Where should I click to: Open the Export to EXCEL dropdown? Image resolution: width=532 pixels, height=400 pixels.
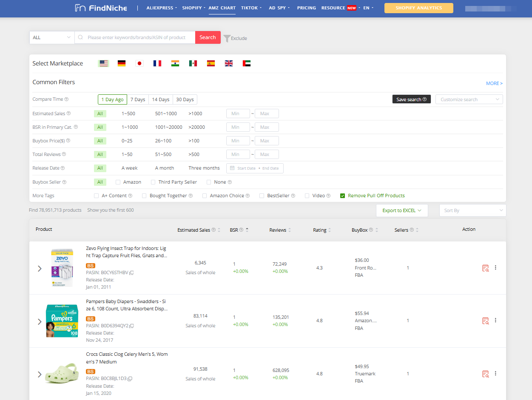(x=401, y=210)
